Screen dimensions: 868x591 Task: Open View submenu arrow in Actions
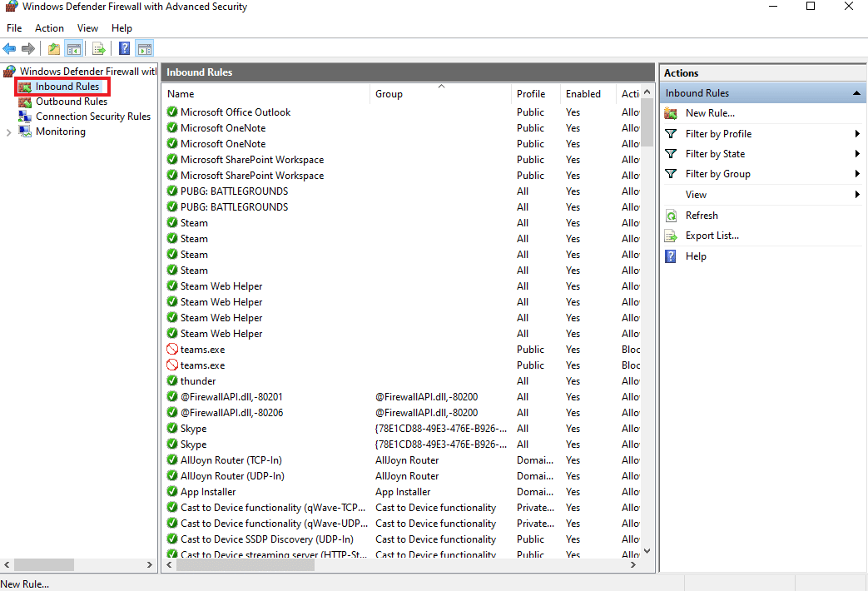857,195
